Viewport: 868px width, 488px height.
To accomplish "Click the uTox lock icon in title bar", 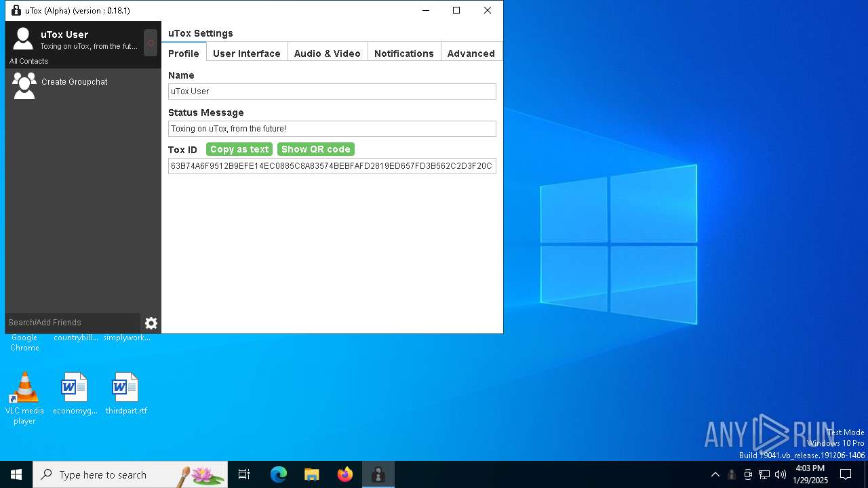I will point(16,10).
